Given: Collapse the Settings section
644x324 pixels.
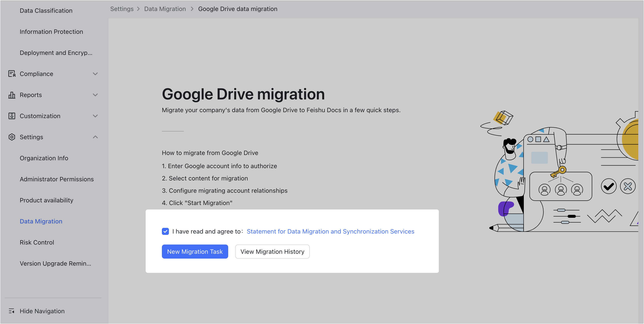Looking at the screenshot, I should point(95,137).
